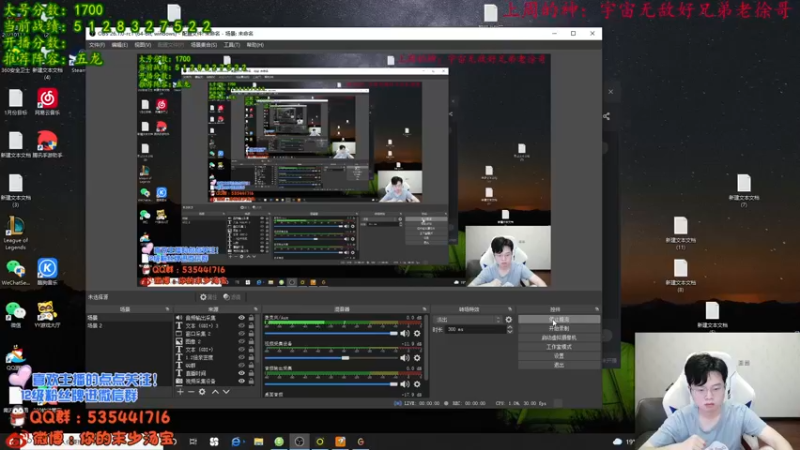
Task: Open the 酷狗音乐 desktop icon
Action: click(47, 271)
